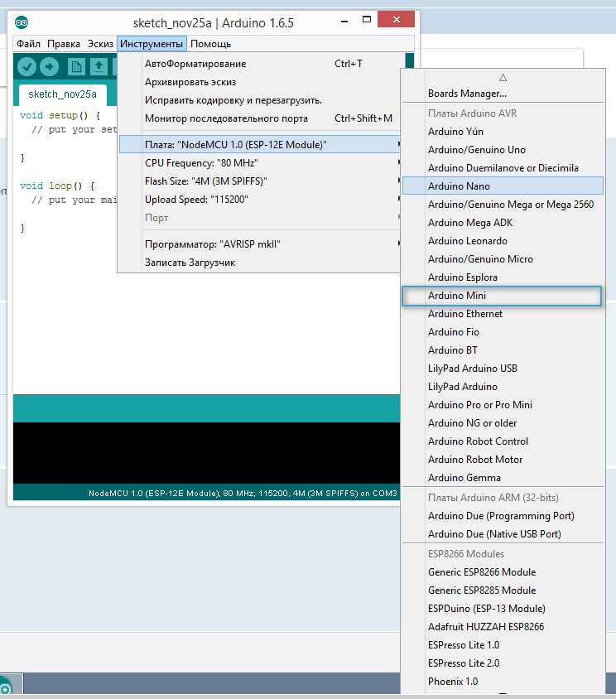
Task: Select Arduino Yún board
Action: (x=503, y=132)
